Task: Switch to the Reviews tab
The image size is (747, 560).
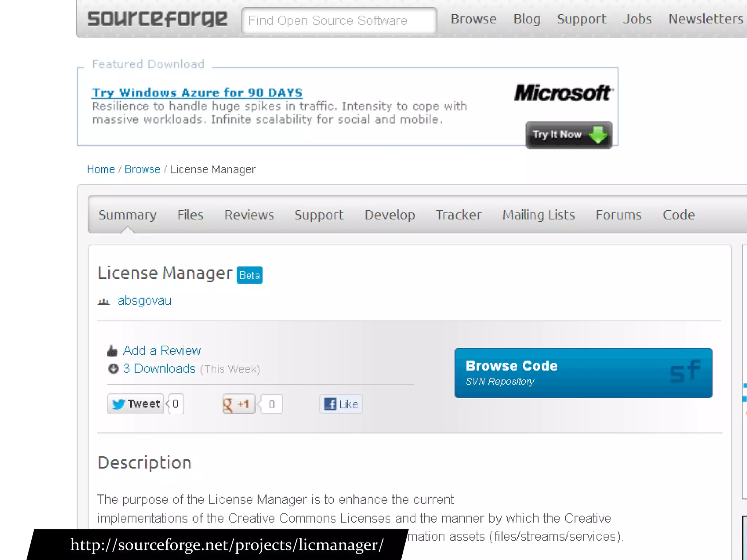Action: point(249,215)
